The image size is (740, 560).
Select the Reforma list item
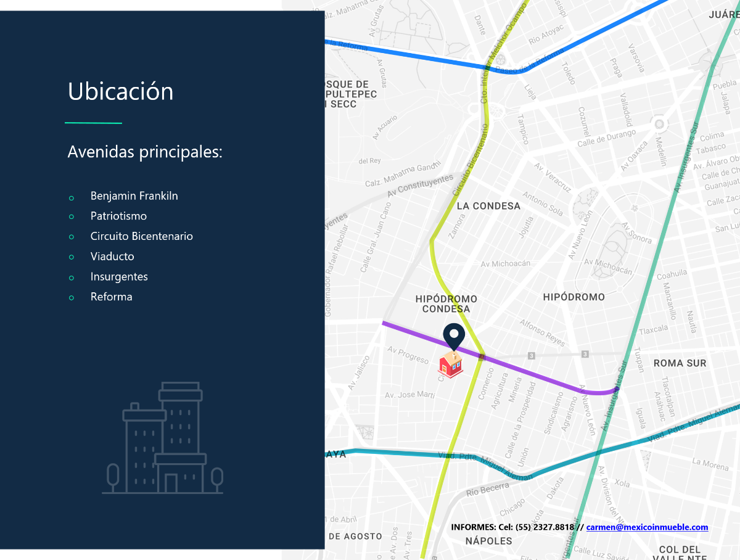point(111,297)
